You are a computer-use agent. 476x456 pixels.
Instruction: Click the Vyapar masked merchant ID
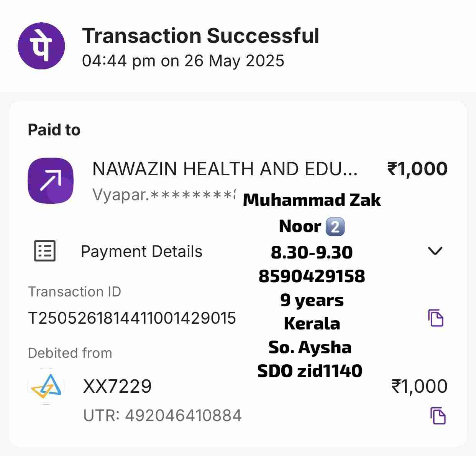164,195
